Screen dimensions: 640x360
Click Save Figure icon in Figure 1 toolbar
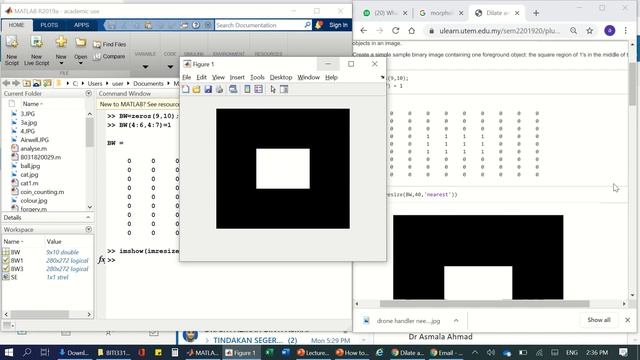point(208,89)
